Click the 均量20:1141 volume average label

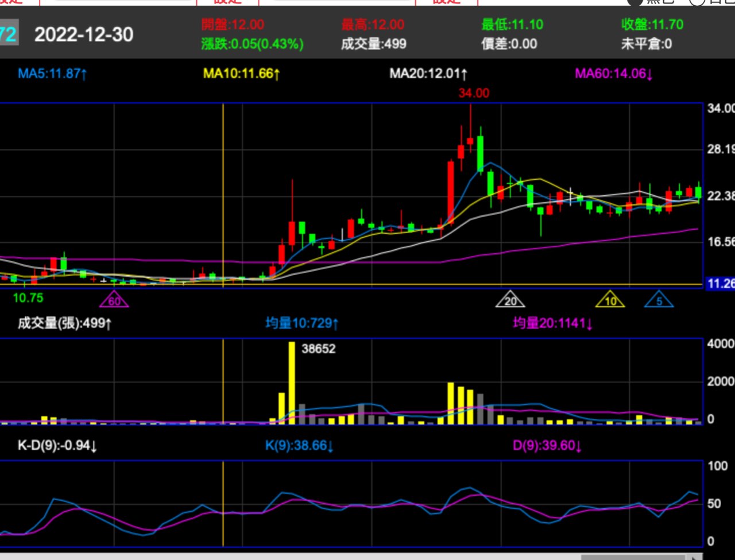tap(552, 323)
